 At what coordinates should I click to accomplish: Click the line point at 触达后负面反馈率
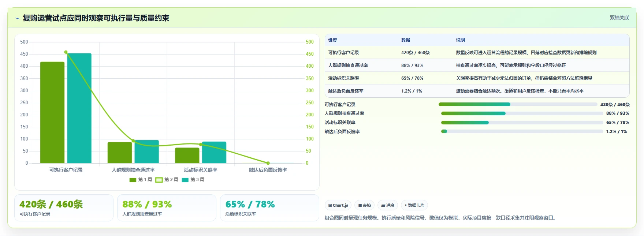pos(268,163)
